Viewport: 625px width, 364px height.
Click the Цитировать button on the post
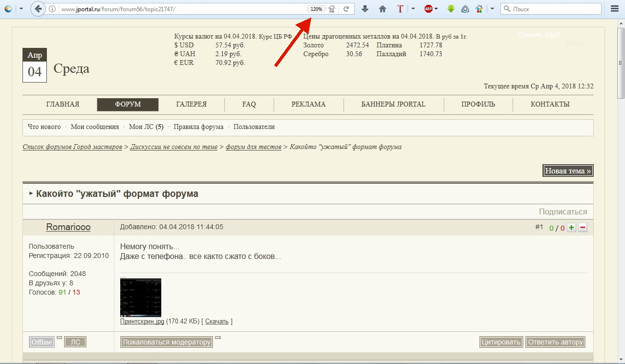point(501,342)
